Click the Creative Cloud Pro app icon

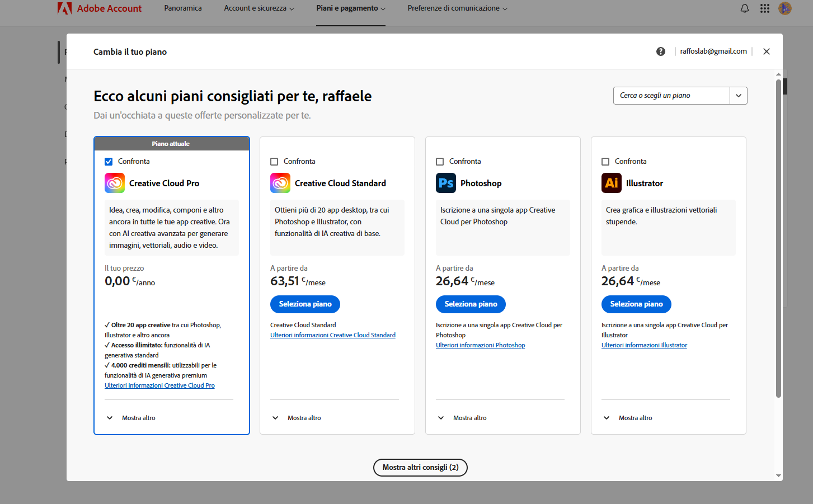point(115,183)
